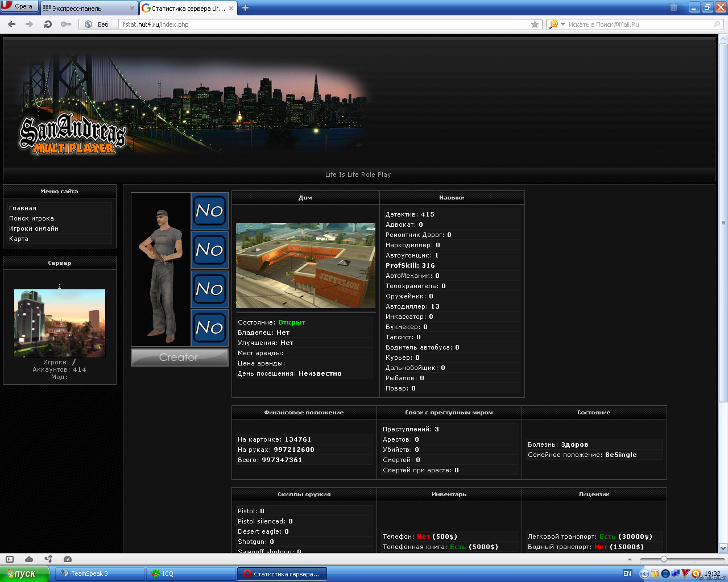Screen dimensions: 728x582
Task: Click the first No weapon slot
Action: [x=209, y=211]
